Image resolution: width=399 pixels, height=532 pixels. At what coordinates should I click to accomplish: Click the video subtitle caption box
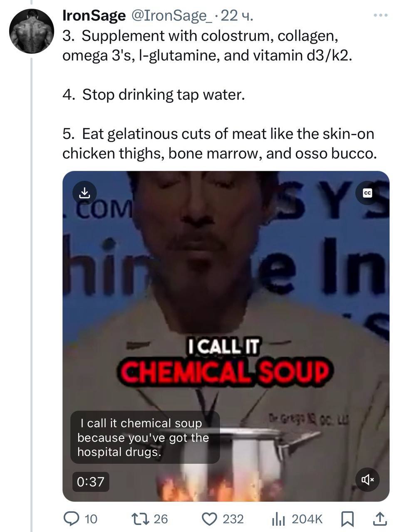tap(145, 437)
